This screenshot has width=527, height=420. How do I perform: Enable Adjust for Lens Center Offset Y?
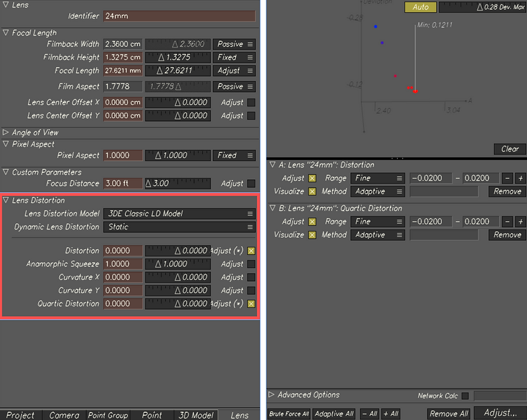[x=251, y=115]
